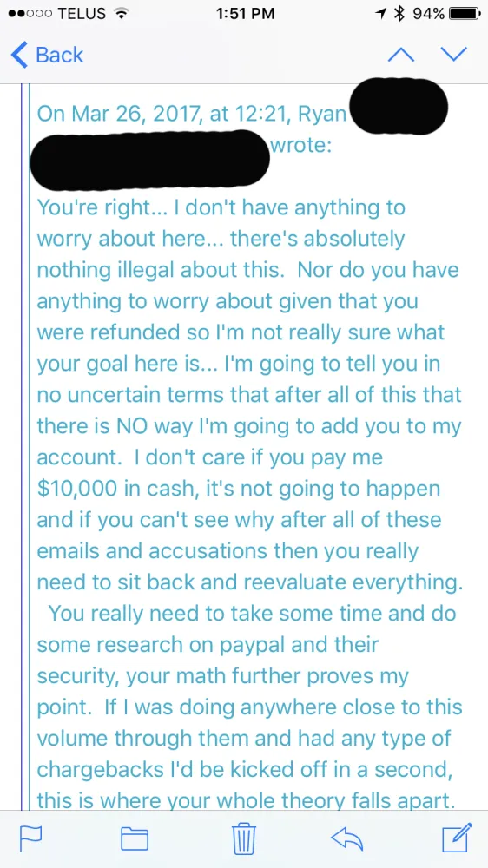Tap the cellular signal strength dots

coord(29,14)
